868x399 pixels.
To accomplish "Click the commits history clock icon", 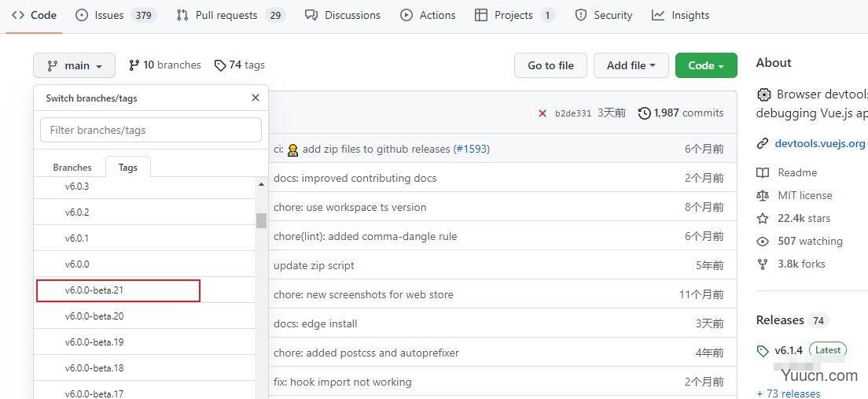I will pyautogui.click(x=645, y=113).
